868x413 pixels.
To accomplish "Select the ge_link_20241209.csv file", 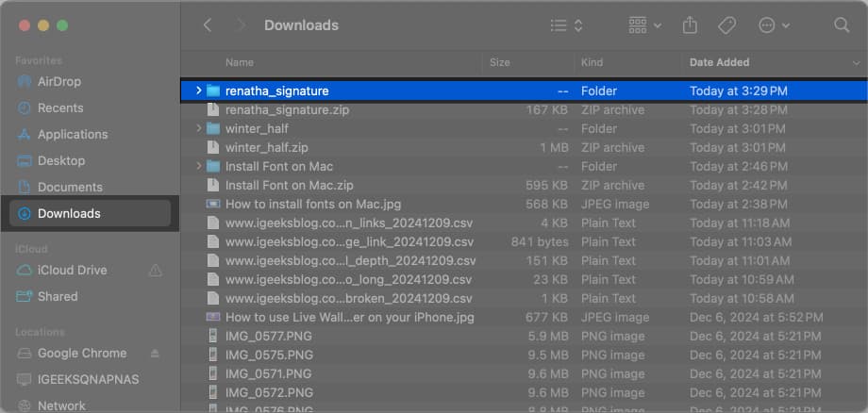I will pos(349,241).
